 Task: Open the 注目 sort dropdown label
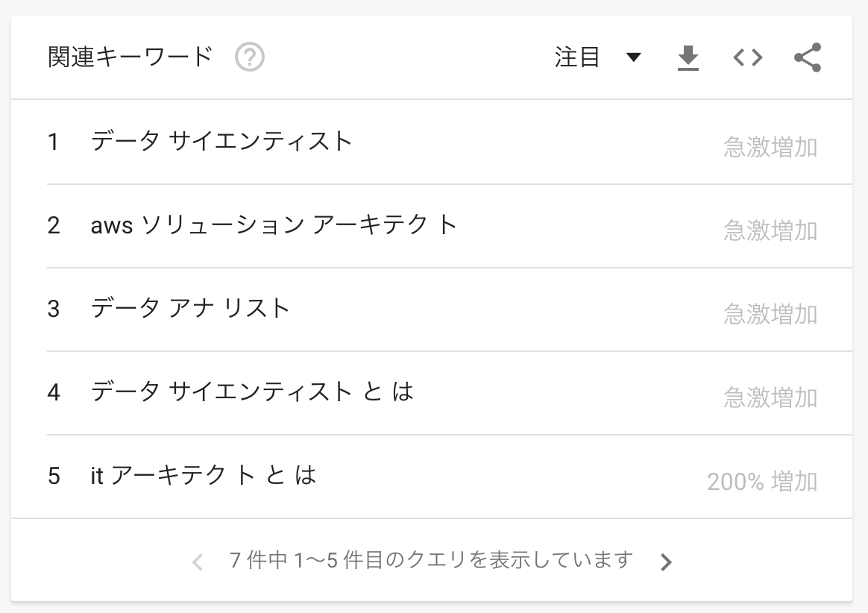tap(577, 57)
